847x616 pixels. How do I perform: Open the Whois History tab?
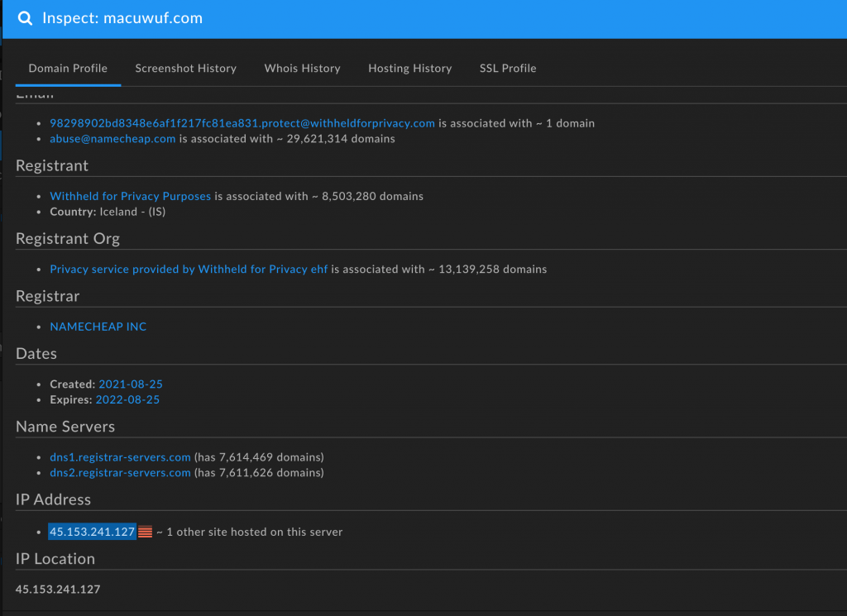pyautogui.click(x=303, y=69)
